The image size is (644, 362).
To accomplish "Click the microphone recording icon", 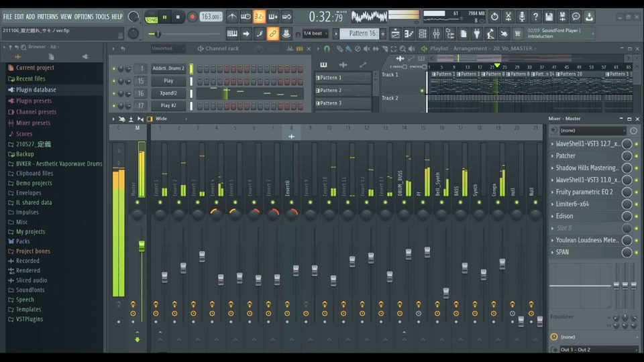I will pyautogui.click(x=521, y=17).
